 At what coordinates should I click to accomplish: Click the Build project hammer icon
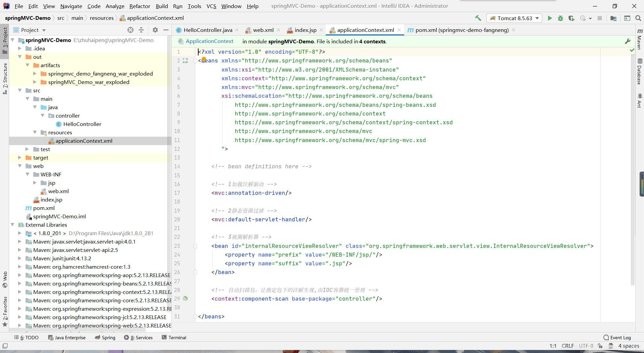pyautogui.click(x=478, y=18)
